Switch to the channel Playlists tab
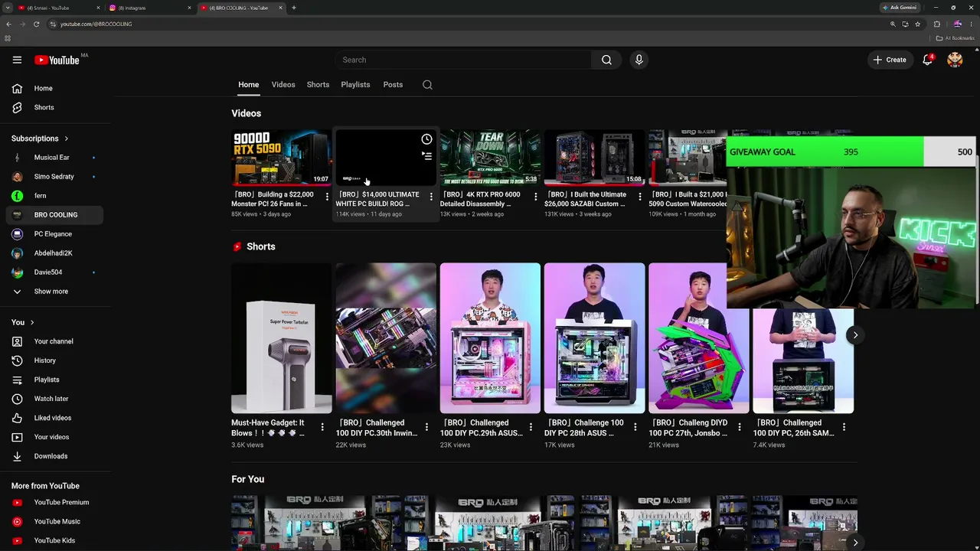The width and height of the screenshot is (980, 551). tap(355, 85)
